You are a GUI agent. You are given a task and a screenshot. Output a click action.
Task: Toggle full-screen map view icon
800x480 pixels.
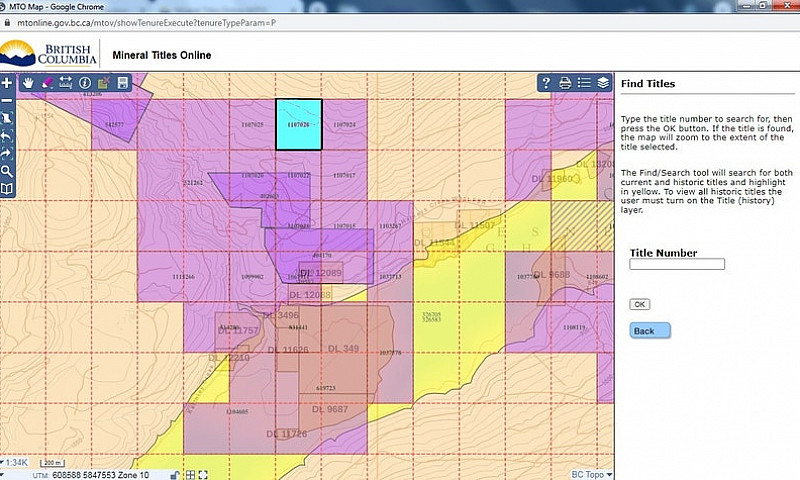tap(203, 475)
